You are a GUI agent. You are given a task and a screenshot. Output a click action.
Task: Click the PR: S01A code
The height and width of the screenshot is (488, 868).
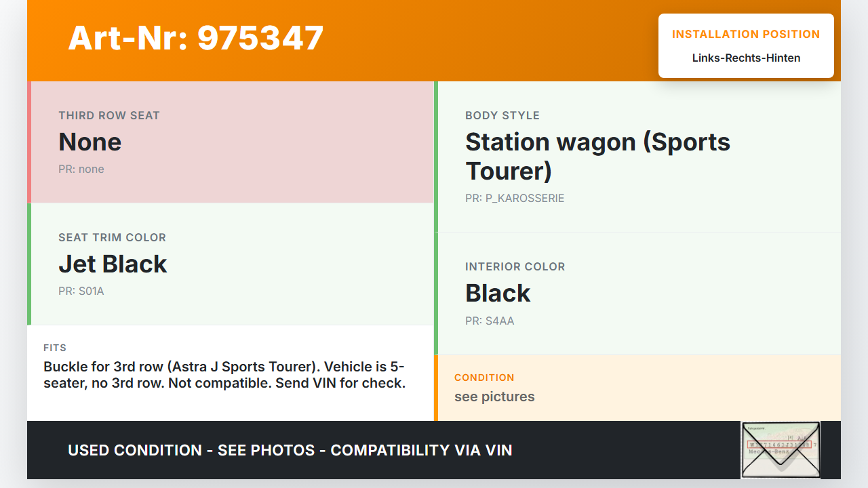click(81, 291)
